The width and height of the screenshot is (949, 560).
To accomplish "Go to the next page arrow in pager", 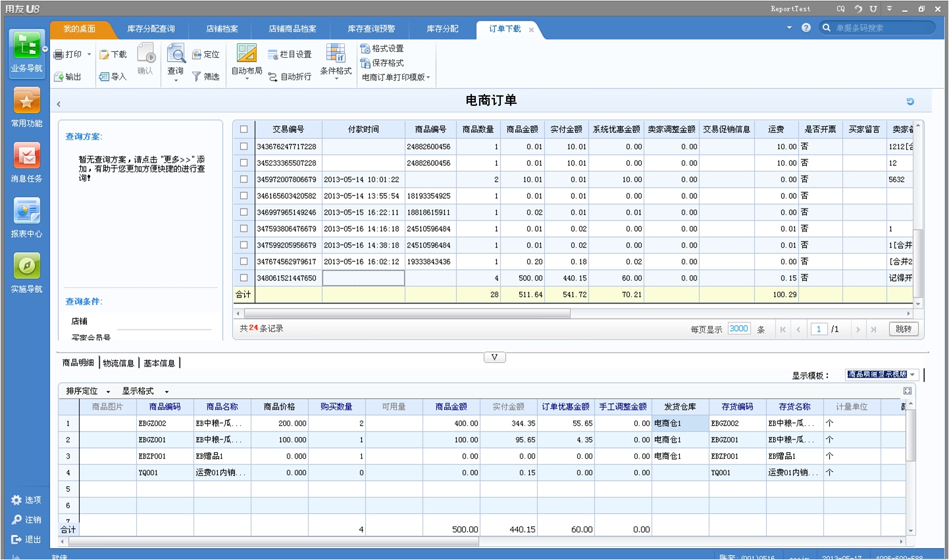I will click(858, 330).
